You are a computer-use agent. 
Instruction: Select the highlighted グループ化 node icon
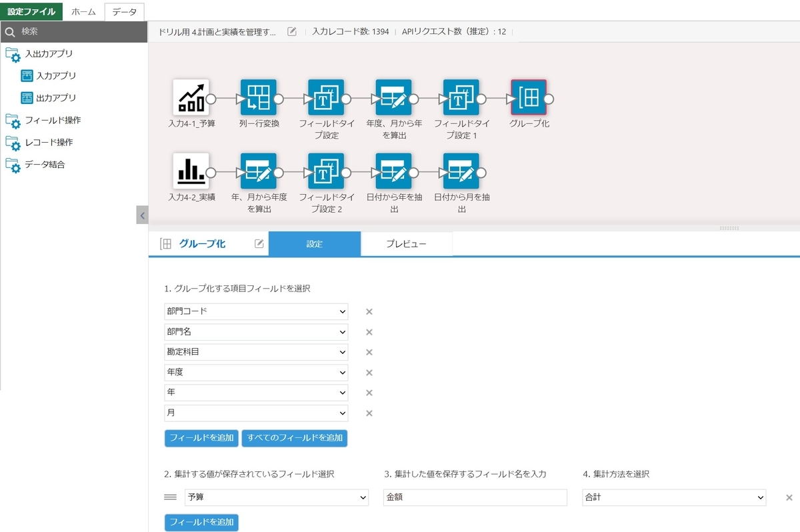click(529, 98)
